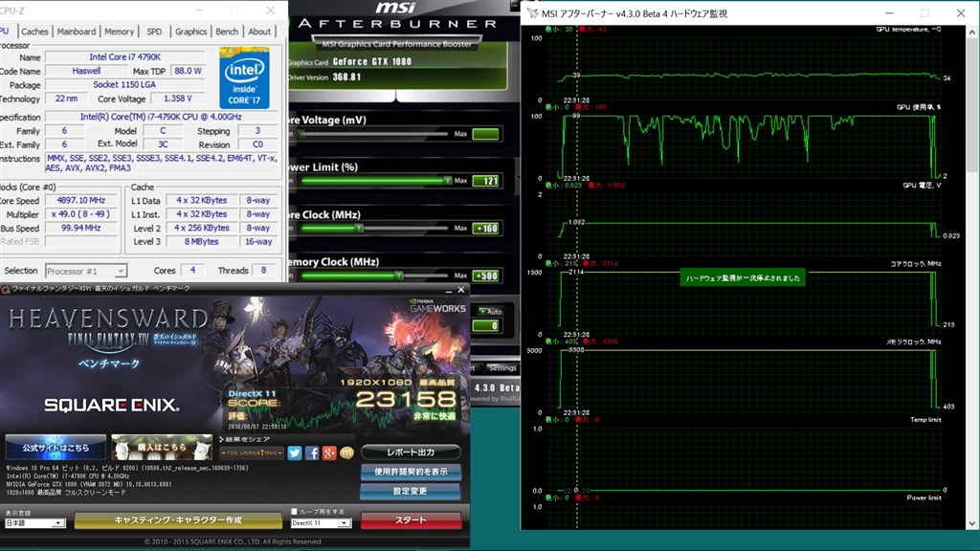Close the FFXIV benchmark window
980x551 pixels.
pyautogui.click(x=461, y=290)
